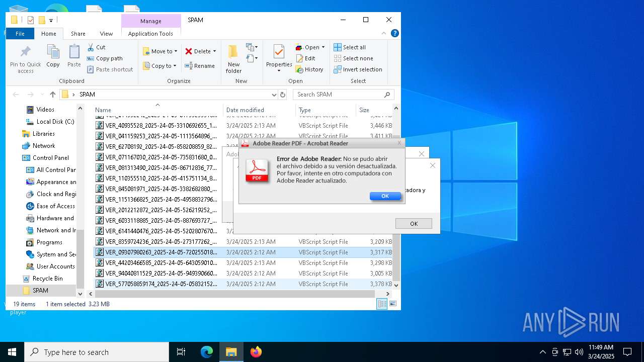Open Microsoft Edge from taskbar

207,352
